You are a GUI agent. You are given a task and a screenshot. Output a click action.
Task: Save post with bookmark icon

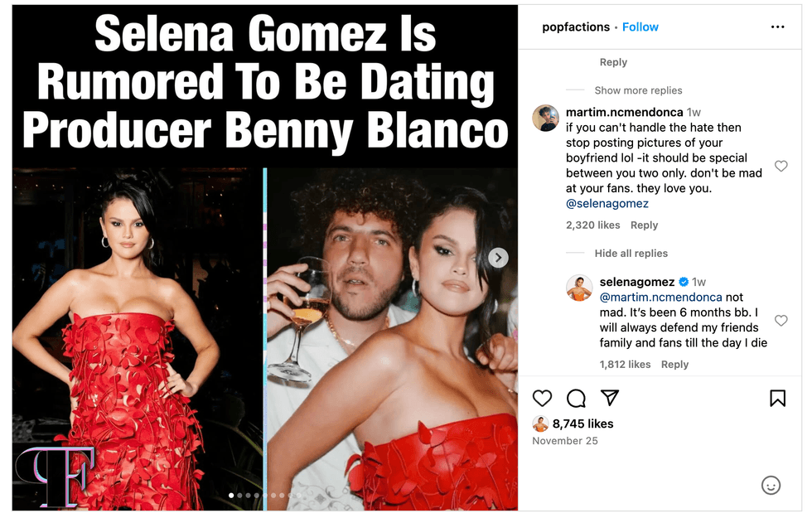pyautogui.click(x=777, y=399)
